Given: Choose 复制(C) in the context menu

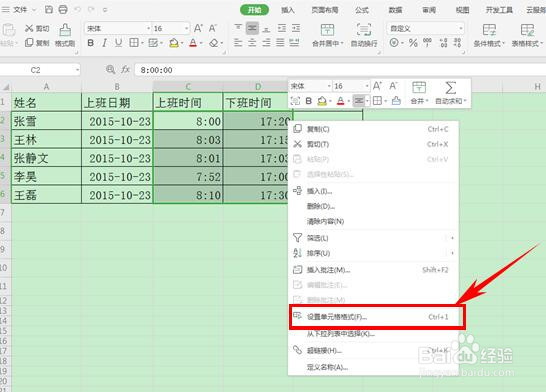Looking at the screenshot, I should click(x=373, y=129).
